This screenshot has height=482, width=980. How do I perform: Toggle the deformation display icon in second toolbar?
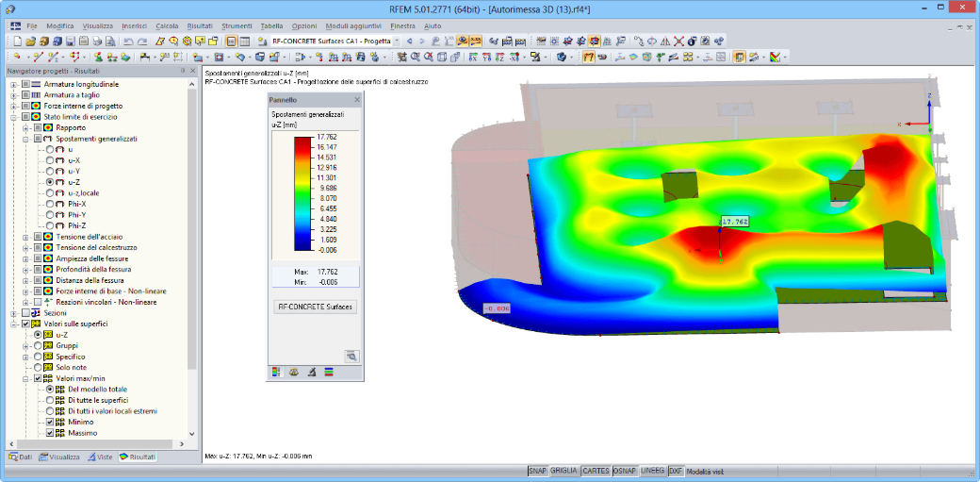[588, 58]
